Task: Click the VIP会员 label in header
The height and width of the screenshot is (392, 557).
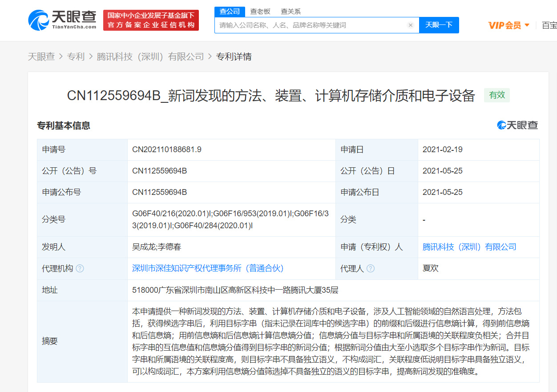Action: 505,25
